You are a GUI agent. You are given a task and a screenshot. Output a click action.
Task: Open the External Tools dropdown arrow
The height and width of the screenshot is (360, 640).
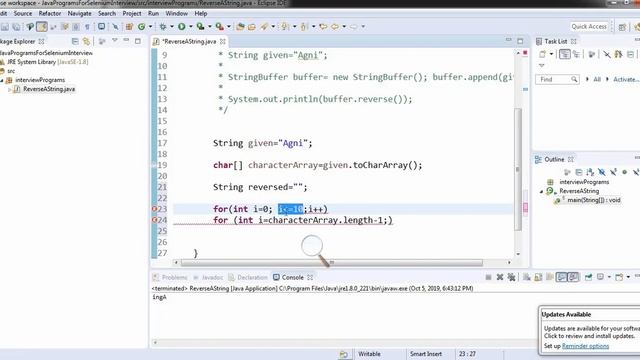point(229,27)
